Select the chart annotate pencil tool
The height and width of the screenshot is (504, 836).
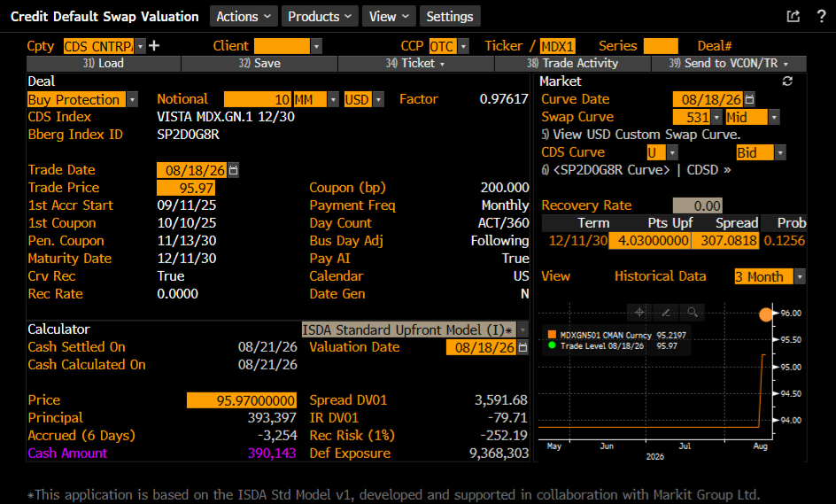click(x=666, y=313)
